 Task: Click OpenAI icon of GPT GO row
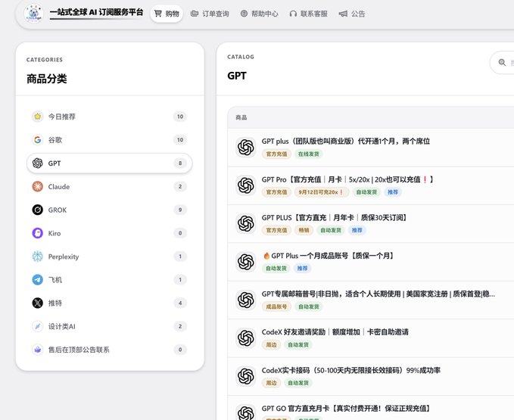(x=246, y=412)
